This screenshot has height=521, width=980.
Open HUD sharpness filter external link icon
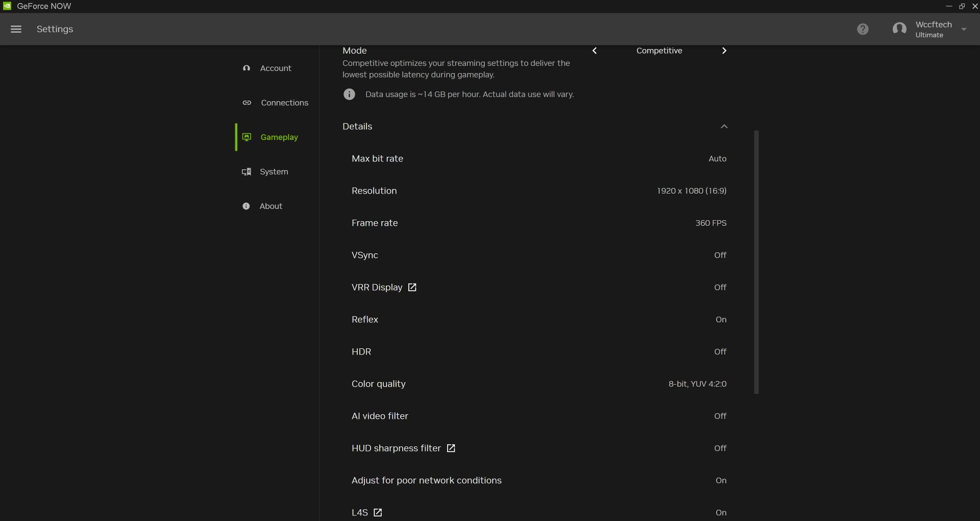(x=451, y=448)
